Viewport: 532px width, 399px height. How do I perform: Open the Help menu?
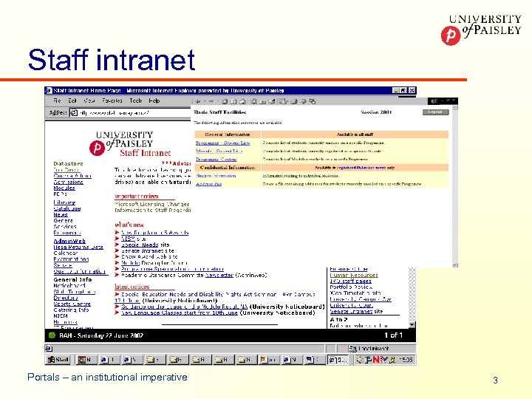point(154,100)
